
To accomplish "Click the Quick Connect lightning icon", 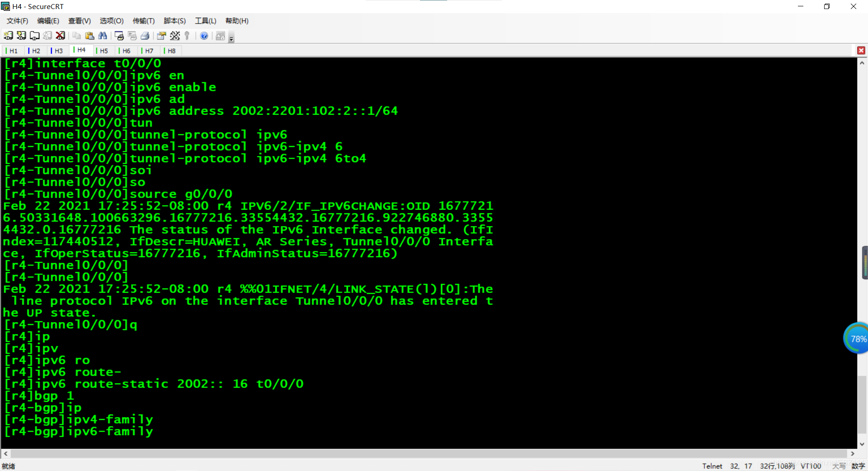I will (x=21, y=36).
